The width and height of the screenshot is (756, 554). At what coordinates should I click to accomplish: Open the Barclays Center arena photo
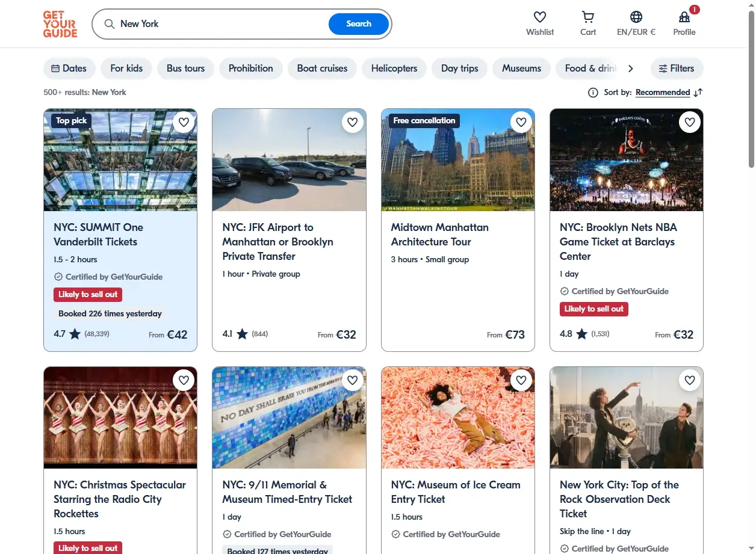click(626, 160)
